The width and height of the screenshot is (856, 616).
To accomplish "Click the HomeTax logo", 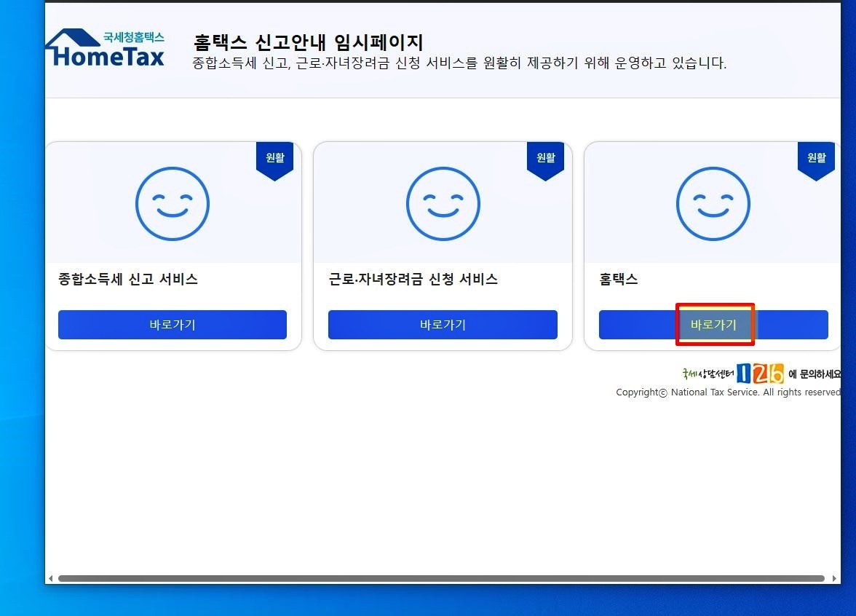I will coord(105,48).
